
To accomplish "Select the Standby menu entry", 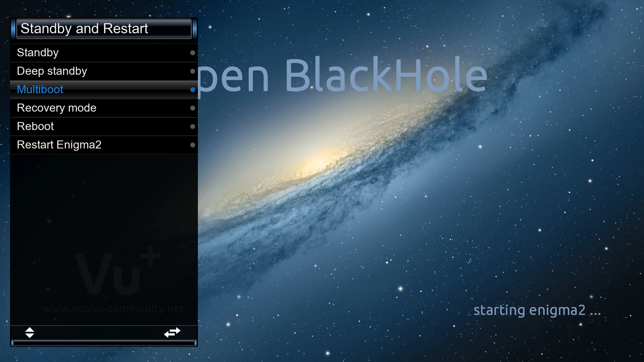I will click(38, 53).
